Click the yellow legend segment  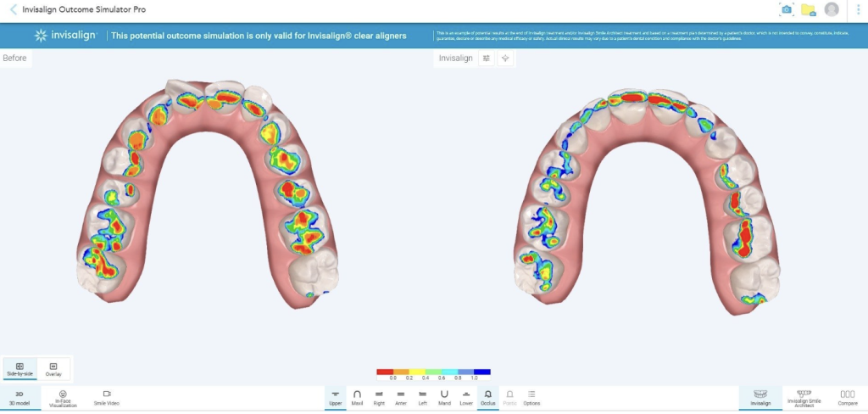[417, 372]
